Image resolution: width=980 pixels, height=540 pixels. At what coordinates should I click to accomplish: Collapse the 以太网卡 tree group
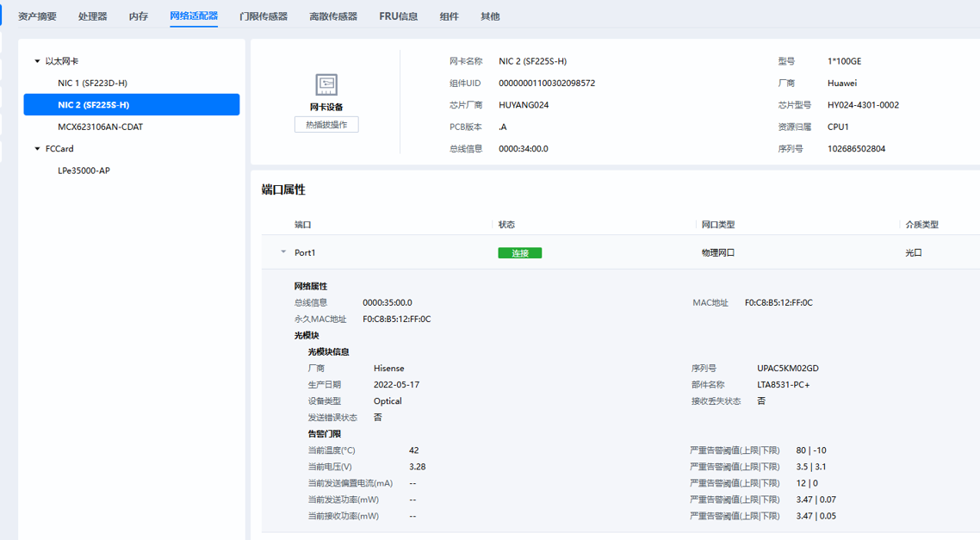click(38, 61)
